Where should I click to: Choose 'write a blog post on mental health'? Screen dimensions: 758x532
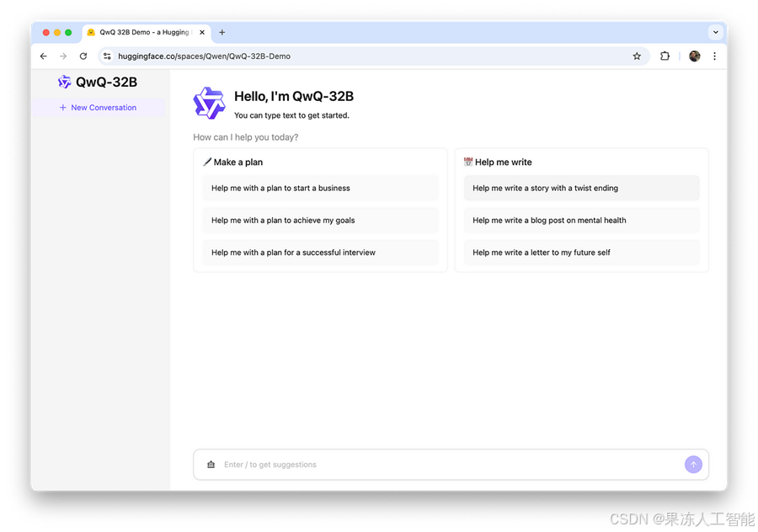click(581, 221)
